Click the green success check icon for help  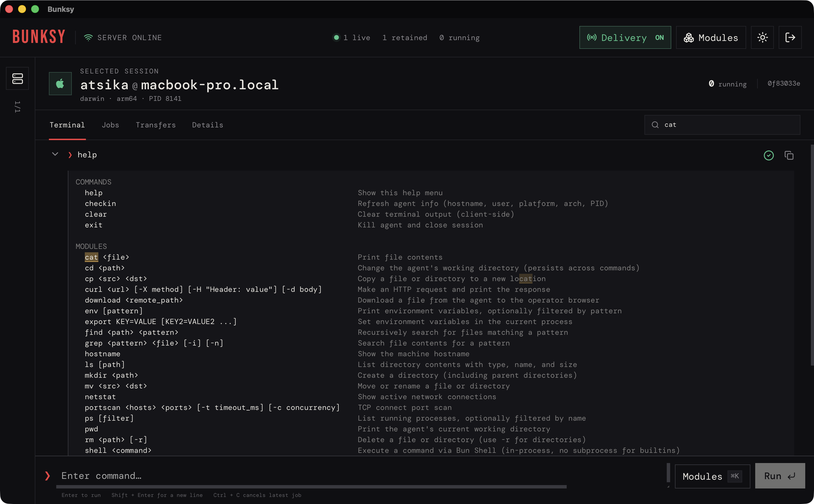click(x=769, y=155)
